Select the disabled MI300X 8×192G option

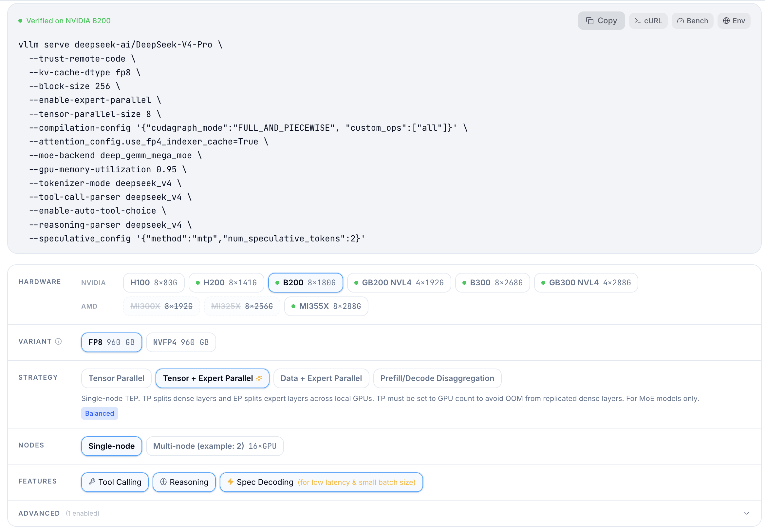(161, 306)
